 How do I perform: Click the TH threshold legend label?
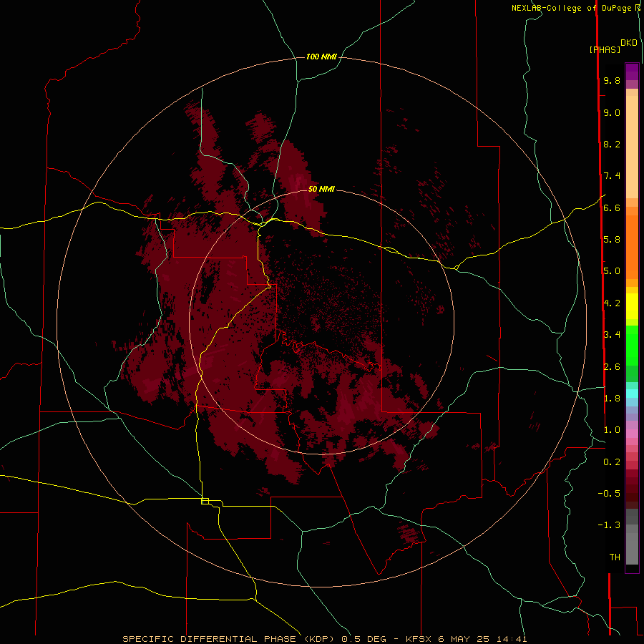click(x=615, y=557)
